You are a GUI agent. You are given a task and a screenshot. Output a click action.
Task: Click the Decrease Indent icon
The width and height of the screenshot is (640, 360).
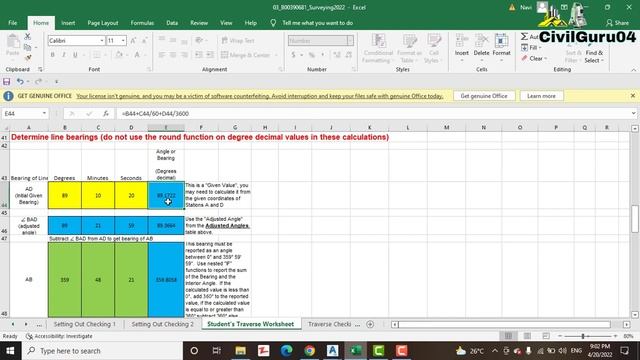(x=199, y=55)
